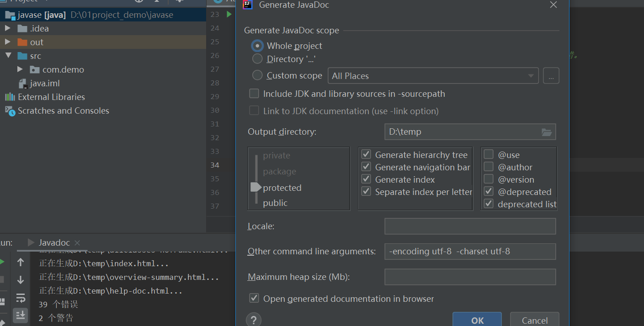Click the scroll up arrow in Run panel

pos(21,262)
